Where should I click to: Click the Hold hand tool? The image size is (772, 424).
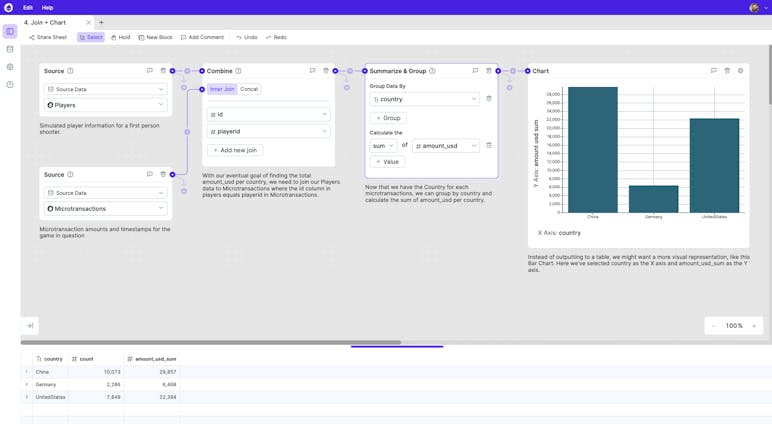click(x=120, y=37)
